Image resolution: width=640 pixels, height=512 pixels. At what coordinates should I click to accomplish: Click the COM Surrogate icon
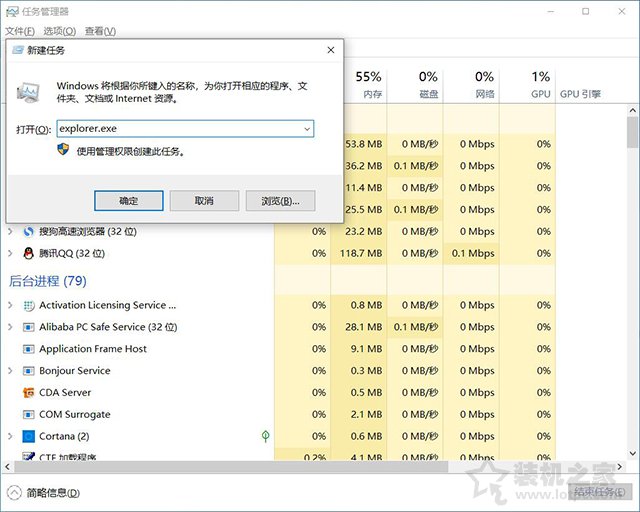29,414
